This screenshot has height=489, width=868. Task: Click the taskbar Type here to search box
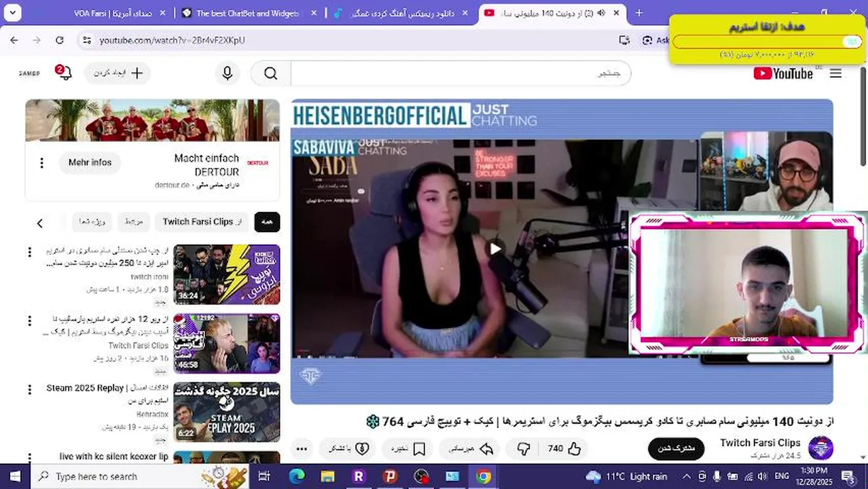[x=141, y=476]
